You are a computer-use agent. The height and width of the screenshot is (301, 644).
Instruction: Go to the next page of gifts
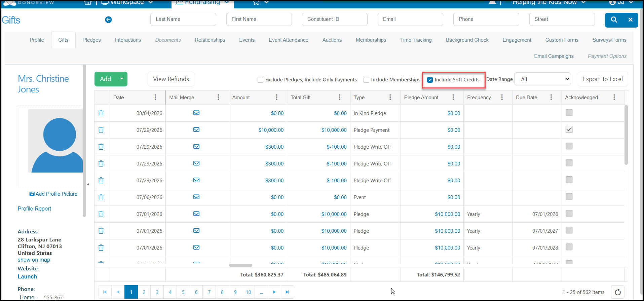274,292
